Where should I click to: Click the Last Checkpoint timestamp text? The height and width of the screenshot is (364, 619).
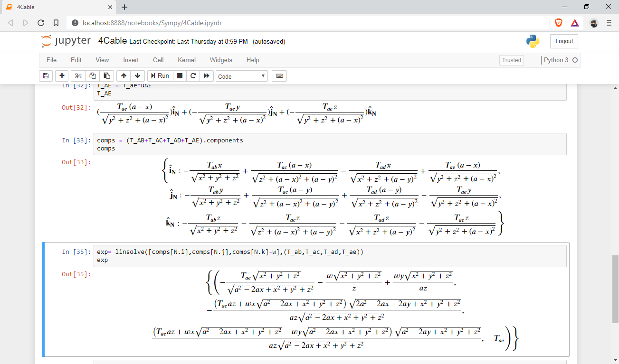189,42
